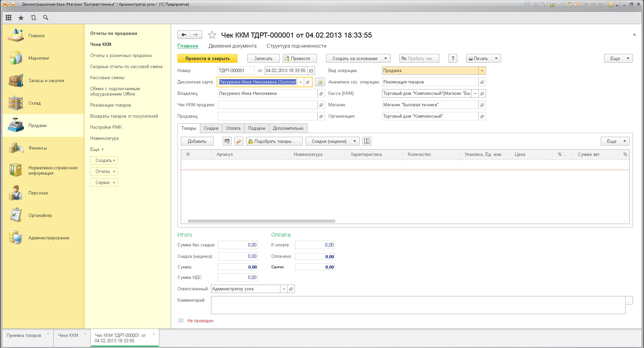644x348 pixels.
Task: Click into Комментарий text field
Action: (x=418, y=305)
